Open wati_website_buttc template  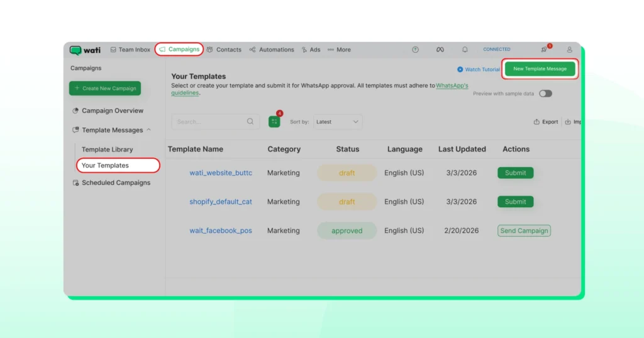[x=221, y=173]
